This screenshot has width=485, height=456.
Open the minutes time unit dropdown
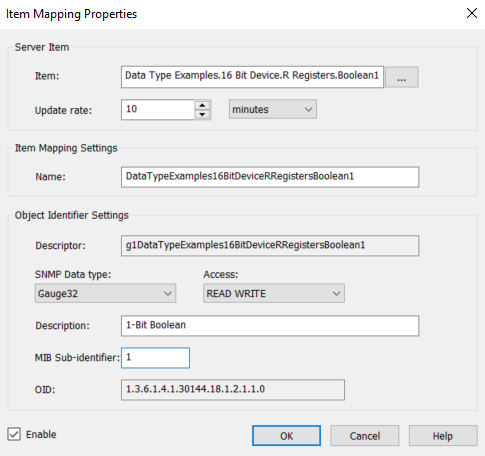pyautogui.click(x=273, y=109)
